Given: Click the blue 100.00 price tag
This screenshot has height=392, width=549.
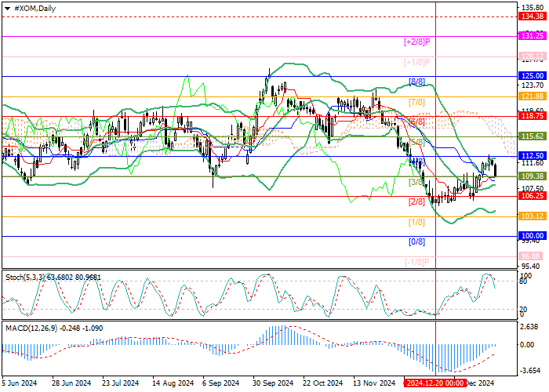Looking at the screenshot, I should (533, 235).
